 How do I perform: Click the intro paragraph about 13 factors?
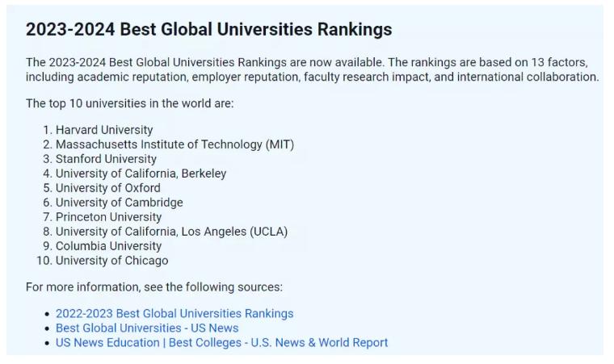(312, 69)
